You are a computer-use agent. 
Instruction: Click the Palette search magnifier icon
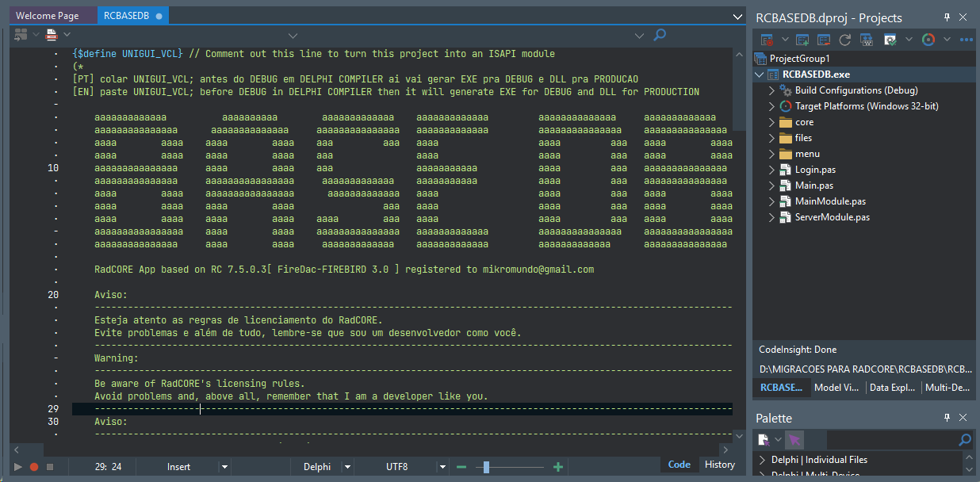(x=965, y=440)
